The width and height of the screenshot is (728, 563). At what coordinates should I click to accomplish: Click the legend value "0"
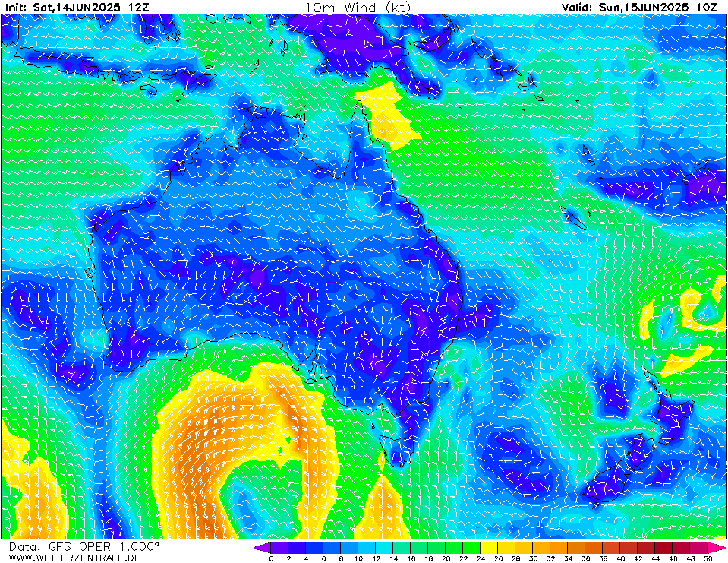click(271, 558)
